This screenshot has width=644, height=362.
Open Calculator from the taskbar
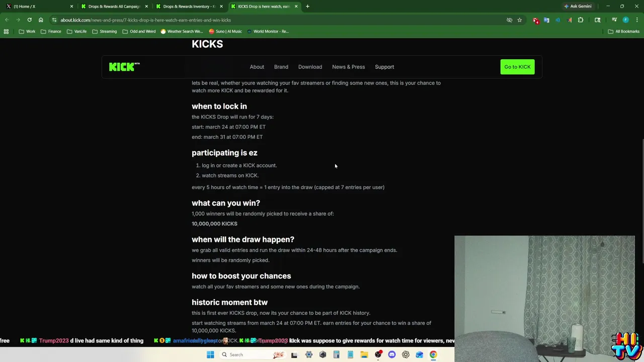point(337,354)
